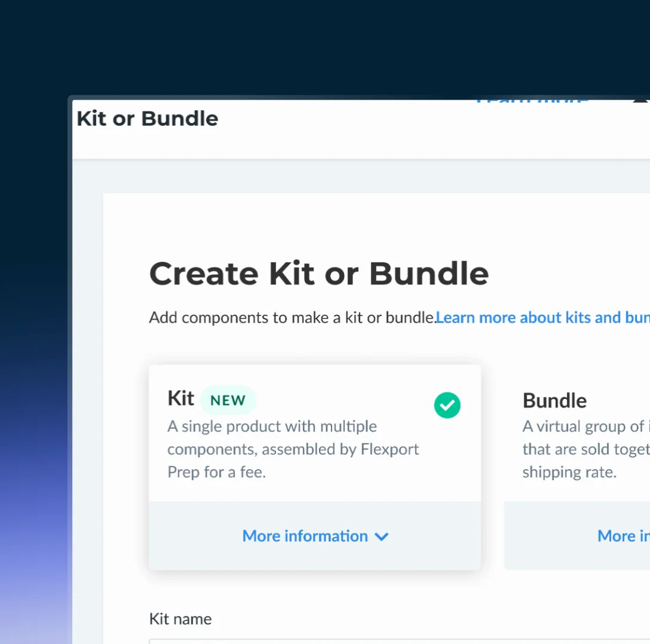This screenshot has width=650, height=644.
Task: Click the Add components to make a kit text
Action: [x=292, y=317]
